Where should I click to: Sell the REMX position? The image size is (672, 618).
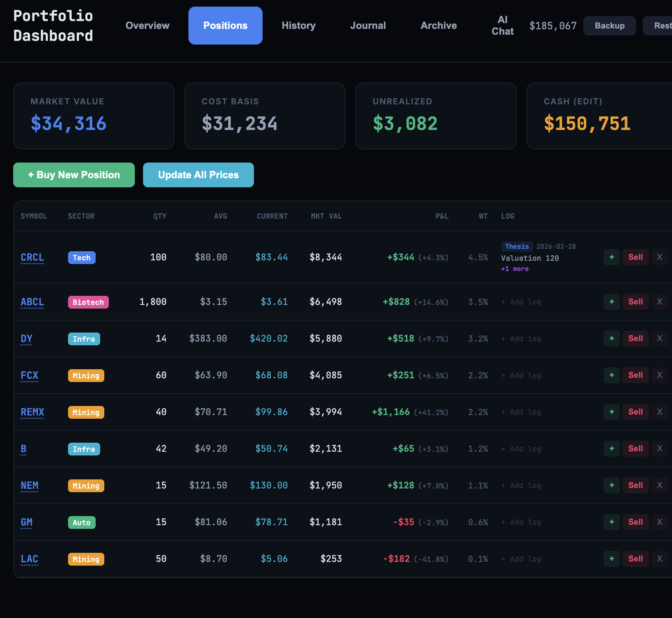pyautogui.click(x=635, y=412)
